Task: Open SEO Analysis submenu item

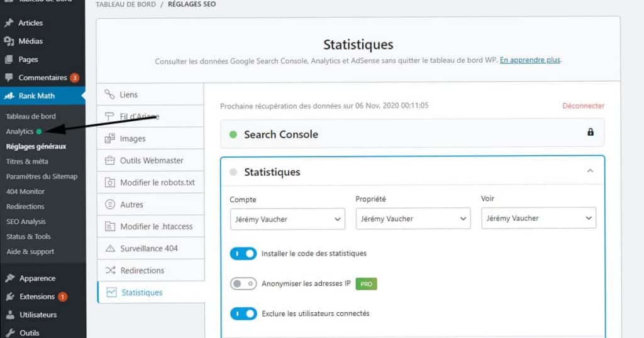Action: coord(26,222)
